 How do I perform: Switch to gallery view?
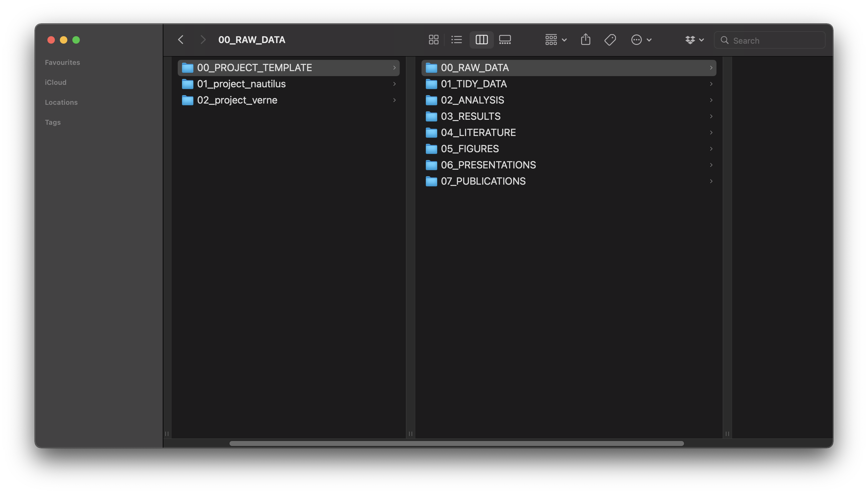pyautogui.click(x=505, y=40)
